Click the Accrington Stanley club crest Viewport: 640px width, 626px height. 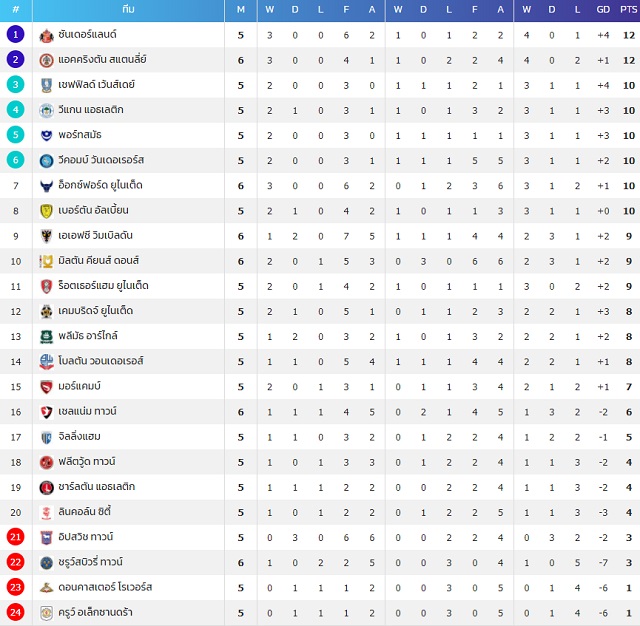click(47, 60)
